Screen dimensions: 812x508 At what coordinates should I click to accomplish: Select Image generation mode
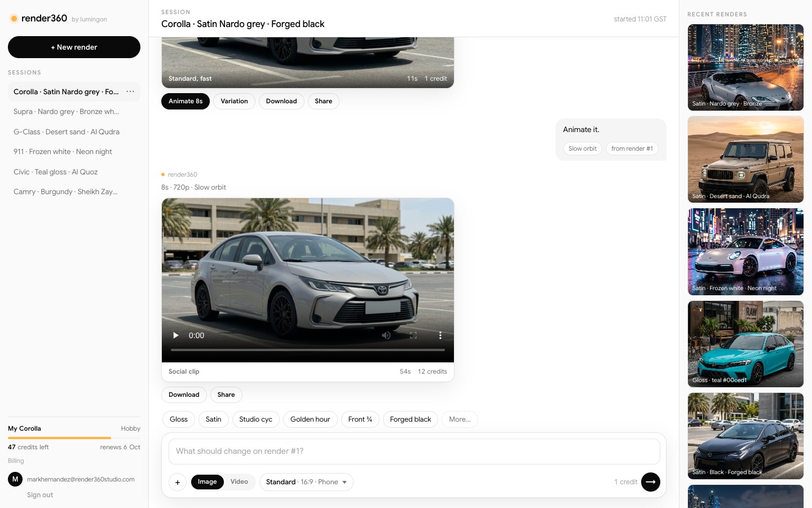coord(207,481)
